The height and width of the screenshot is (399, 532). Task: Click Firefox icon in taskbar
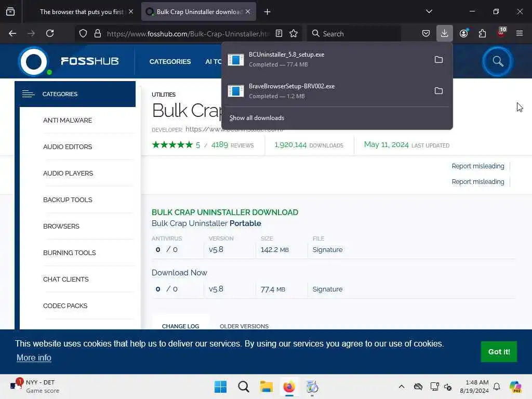pos(289,387)
